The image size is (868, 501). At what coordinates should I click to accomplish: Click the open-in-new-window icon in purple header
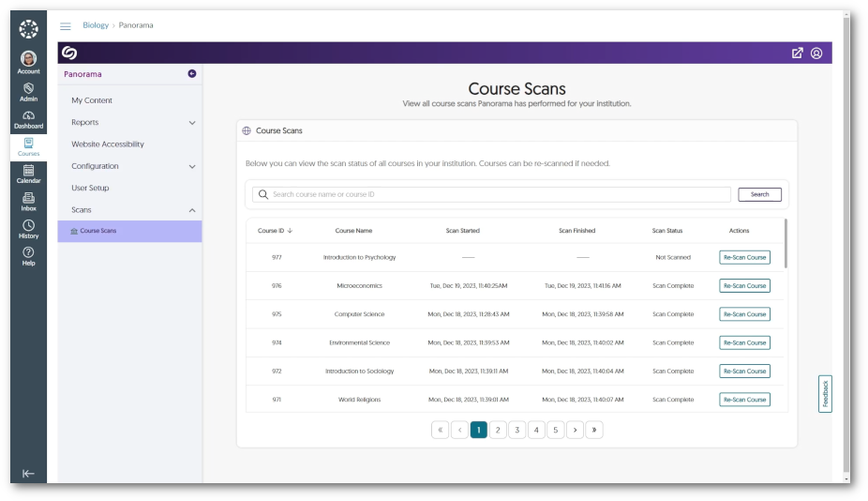(x=798, y=53)
